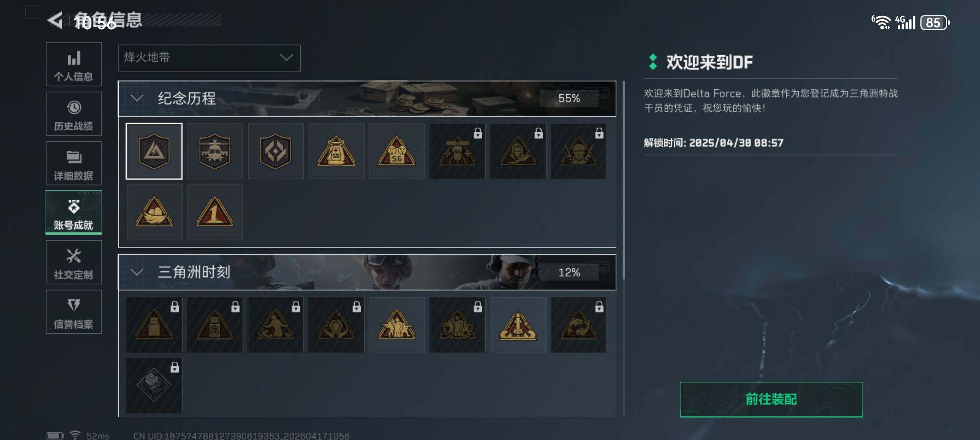This screenshot has height=440, width=980.
Task: Select the unlocked soldiers squad badge
Action: 397,325
